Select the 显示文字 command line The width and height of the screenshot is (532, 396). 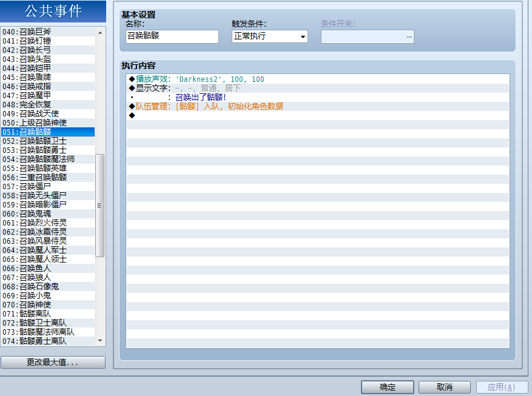(x=318, y=88)
